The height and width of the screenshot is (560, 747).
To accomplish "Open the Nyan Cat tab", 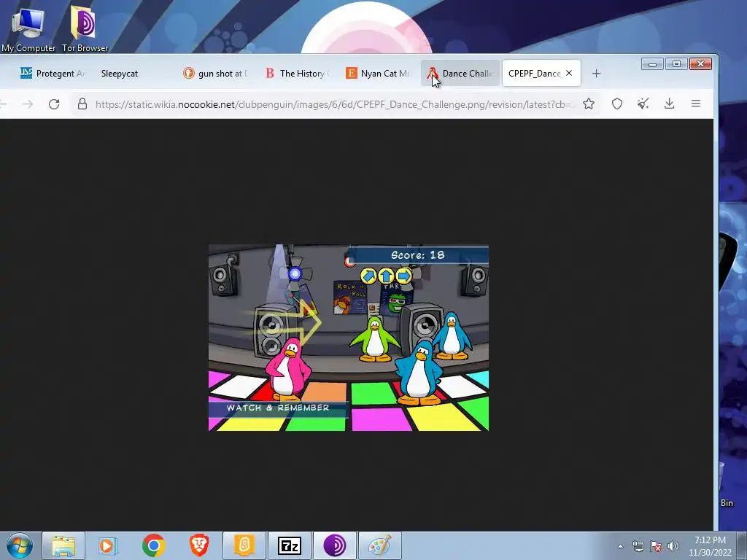I will point(379,74).
